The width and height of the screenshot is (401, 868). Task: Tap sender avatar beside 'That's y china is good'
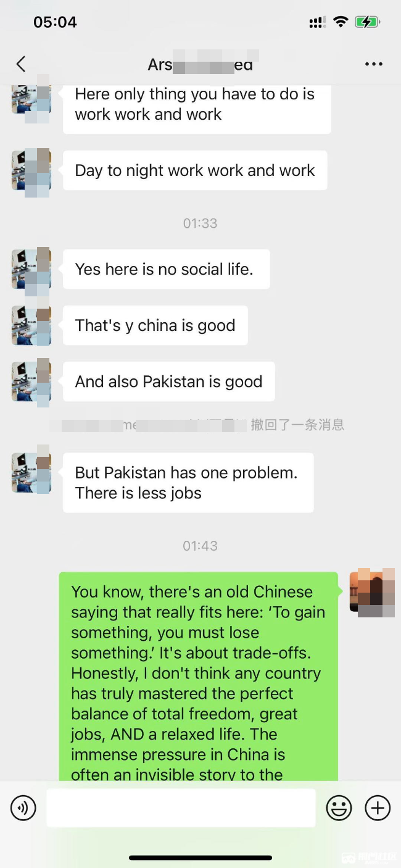coord(31,325)
